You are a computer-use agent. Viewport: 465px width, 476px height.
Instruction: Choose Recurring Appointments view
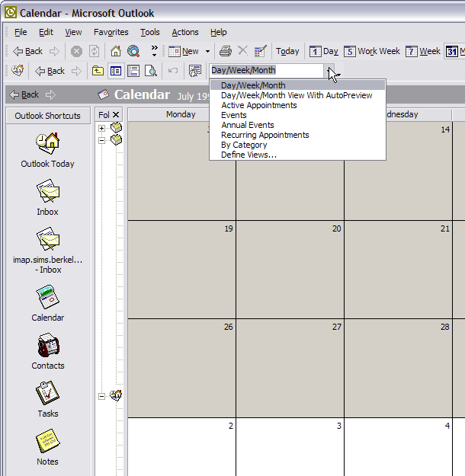tap(298, 135)
